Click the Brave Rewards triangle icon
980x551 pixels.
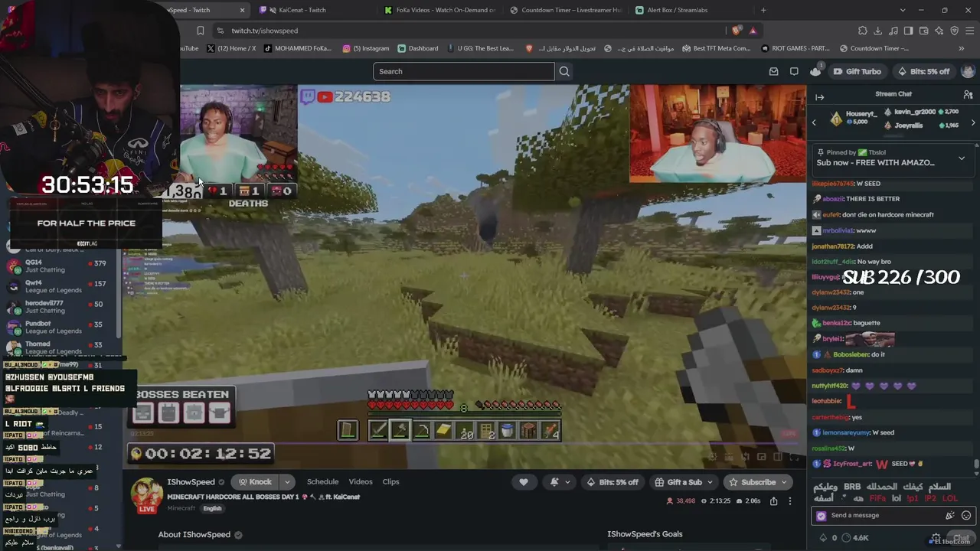(753, 31)
